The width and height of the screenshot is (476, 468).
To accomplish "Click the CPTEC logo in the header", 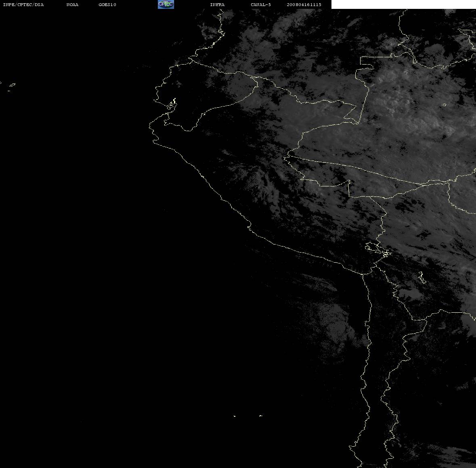I will tap(166, 4).
